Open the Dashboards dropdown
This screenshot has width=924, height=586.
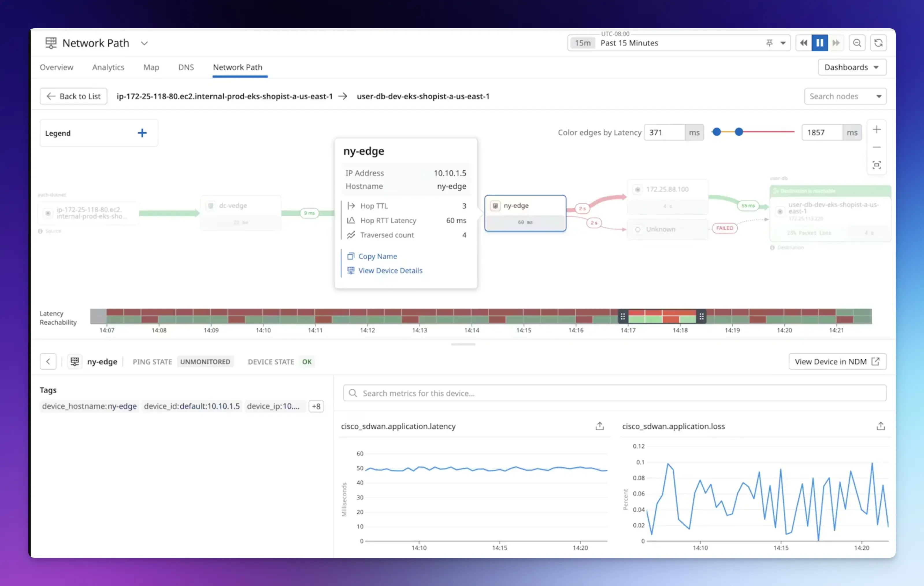[852, 67]
